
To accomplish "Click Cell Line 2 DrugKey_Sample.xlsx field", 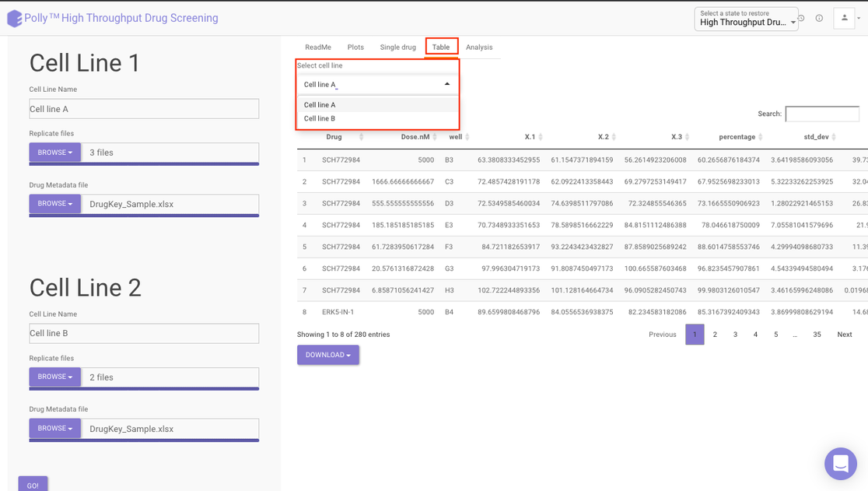I will (x=170, y=429).
